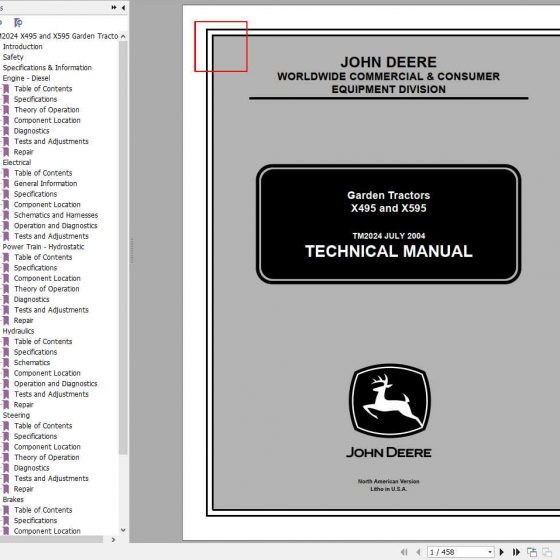Image resolution: width=560 pixels, height=560 pixels.
Task: Click the bookmark icon for Tests and Adjustments under Steering
Action: pyautogui.click(x=6, y=479)
